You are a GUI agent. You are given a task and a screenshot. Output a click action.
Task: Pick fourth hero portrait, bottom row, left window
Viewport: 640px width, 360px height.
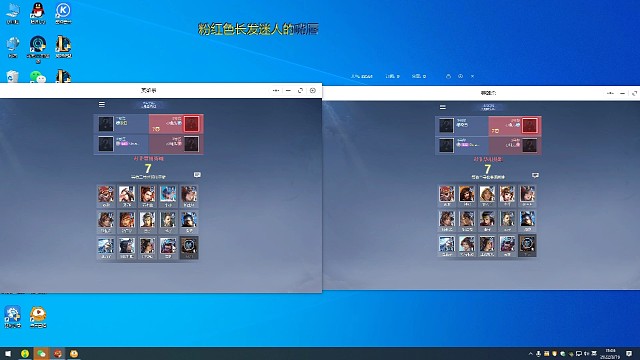168,247
